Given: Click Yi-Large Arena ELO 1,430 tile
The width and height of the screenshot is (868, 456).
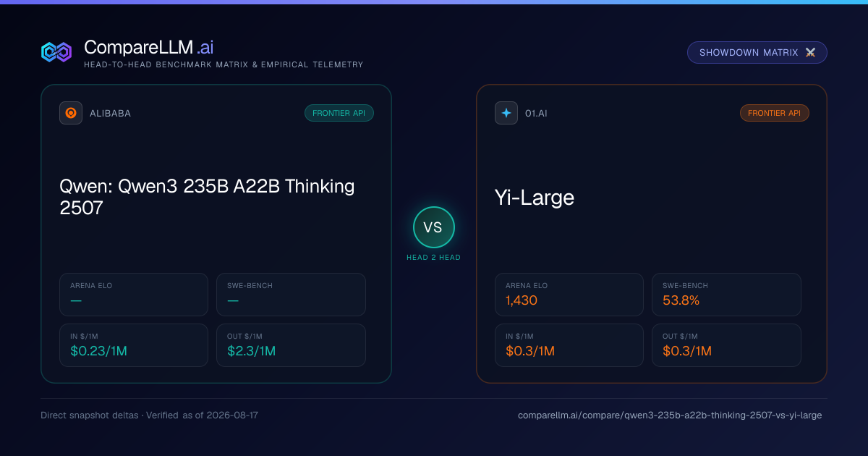Looking at the screenshot, I should [569, 295].
